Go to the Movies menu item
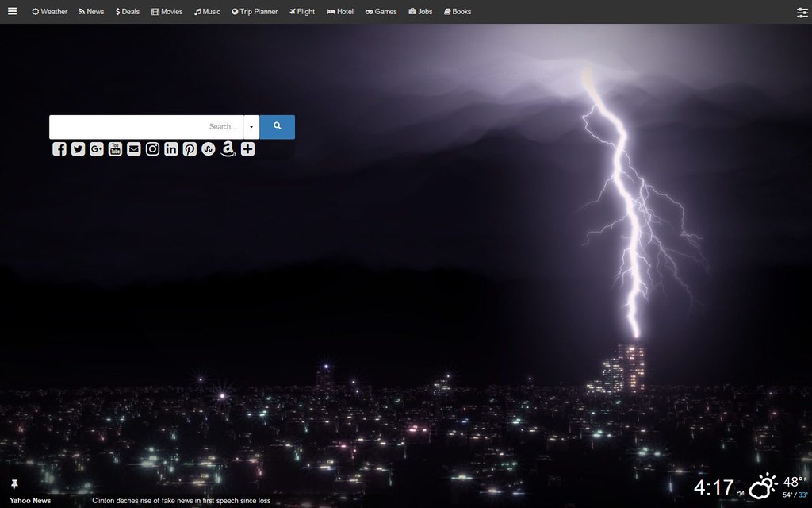812x508 pixels. pos(167,12)
